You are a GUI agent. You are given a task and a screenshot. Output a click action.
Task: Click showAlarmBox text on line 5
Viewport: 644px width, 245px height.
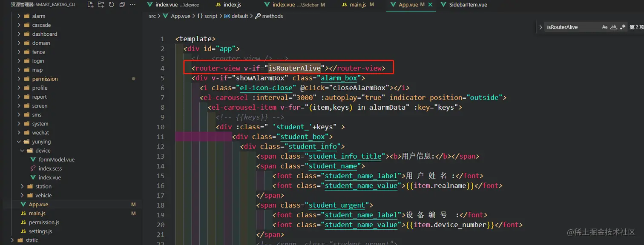260,78
